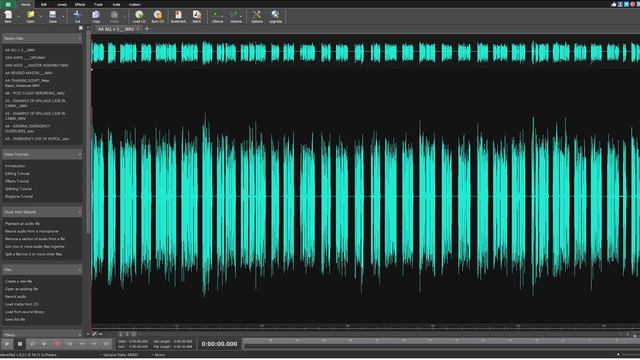The width and height of the screenshot is (640, 360).
Task: Close the AA ALL x 3 file tab
Action: click(138, 29)
